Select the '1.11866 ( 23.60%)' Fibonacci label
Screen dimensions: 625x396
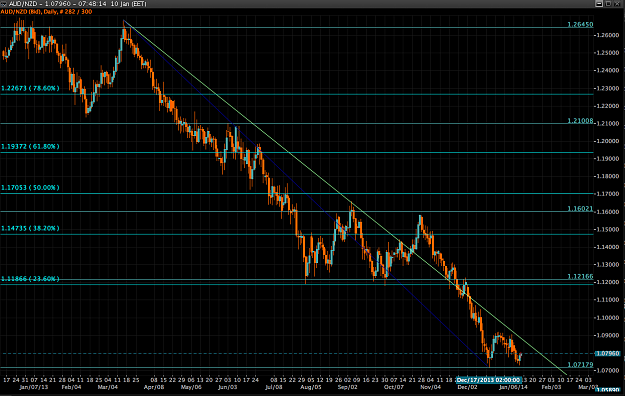30,278
